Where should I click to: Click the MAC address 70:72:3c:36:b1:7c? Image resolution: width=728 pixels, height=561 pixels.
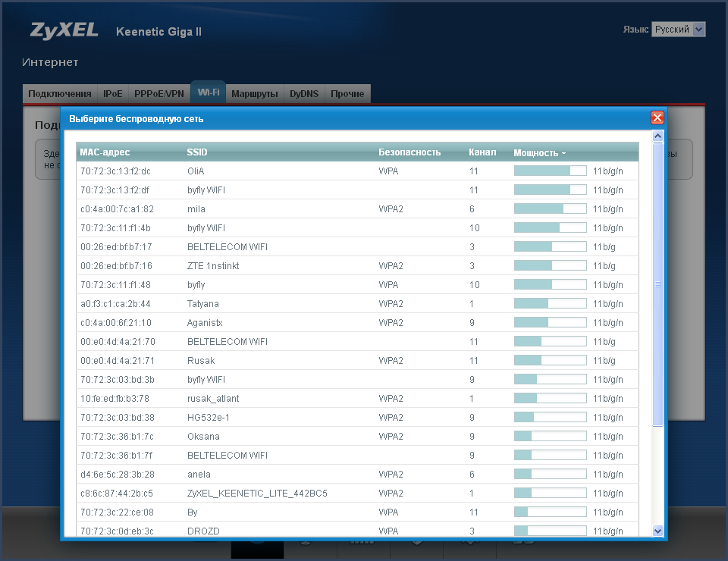117,437
